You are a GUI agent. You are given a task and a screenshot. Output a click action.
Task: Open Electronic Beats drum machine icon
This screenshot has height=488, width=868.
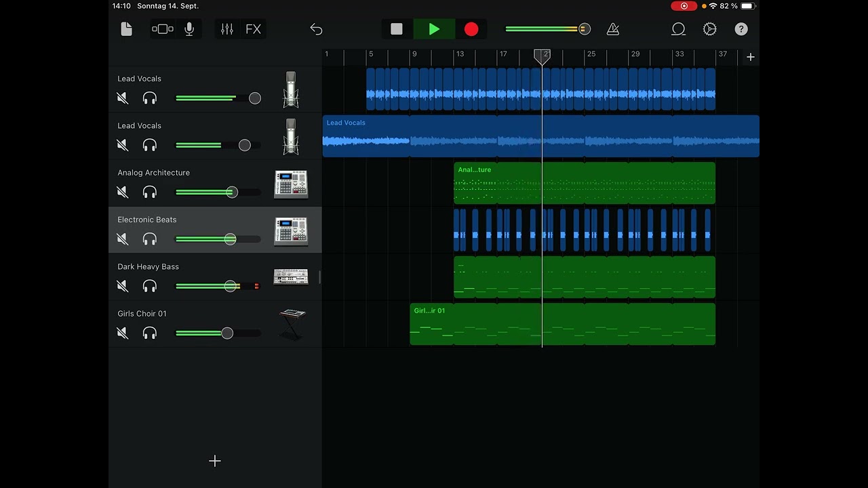[291, 230]
